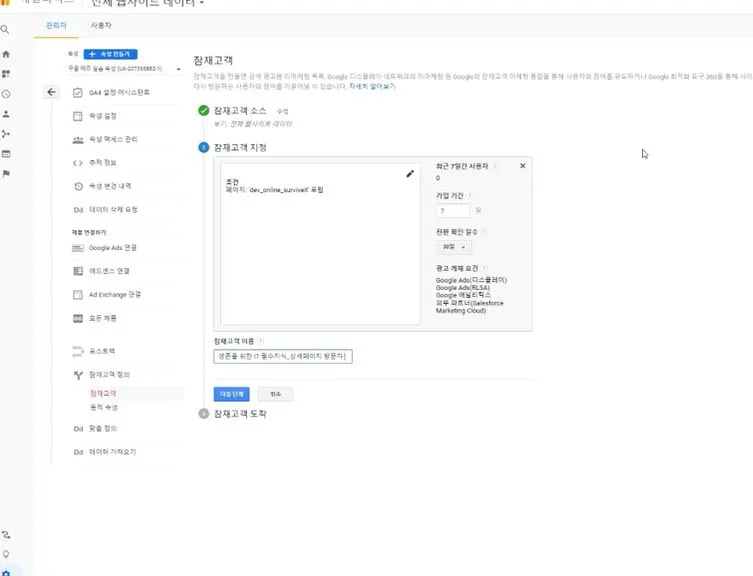753x576 pixels.
Task: Click the Google Ads(RLSA) text
Action: 462,288
